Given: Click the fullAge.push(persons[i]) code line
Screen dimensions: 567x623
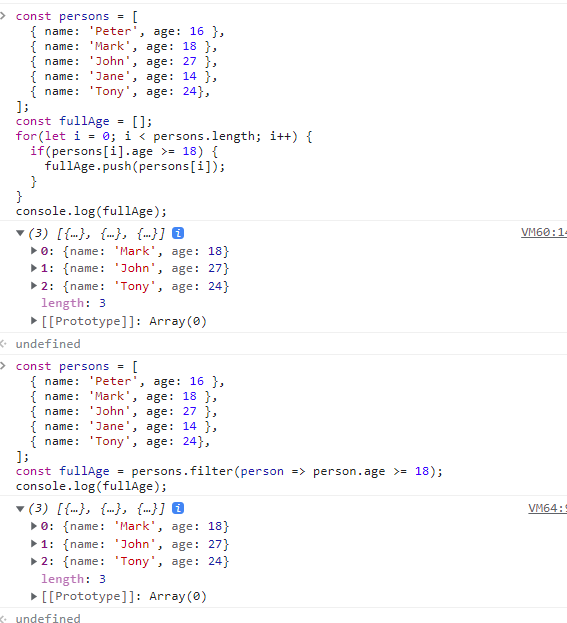Looking at the screenshot, I should coord(135,166).
